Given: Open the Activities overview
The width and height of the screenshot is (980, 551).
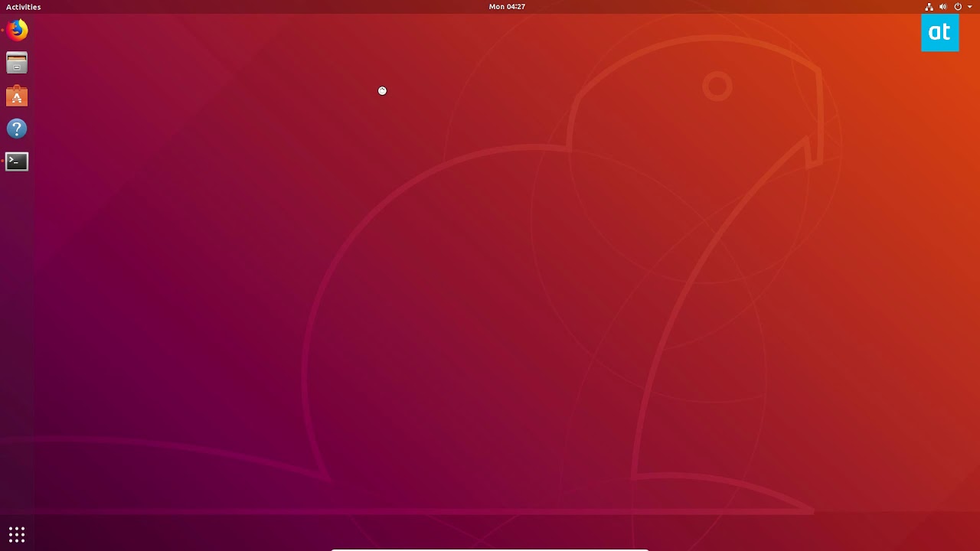Looking at the screenshot, I should pos(24,7).
